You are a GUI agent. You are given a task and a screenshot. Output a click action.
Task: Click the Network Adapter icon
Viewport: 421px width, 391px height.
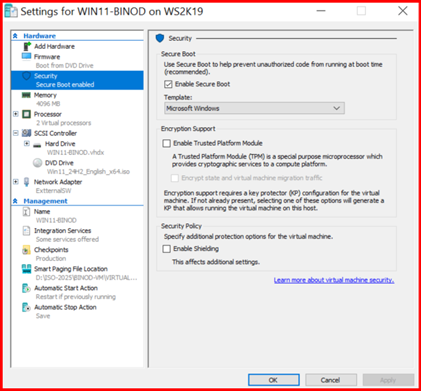point(27,182)
